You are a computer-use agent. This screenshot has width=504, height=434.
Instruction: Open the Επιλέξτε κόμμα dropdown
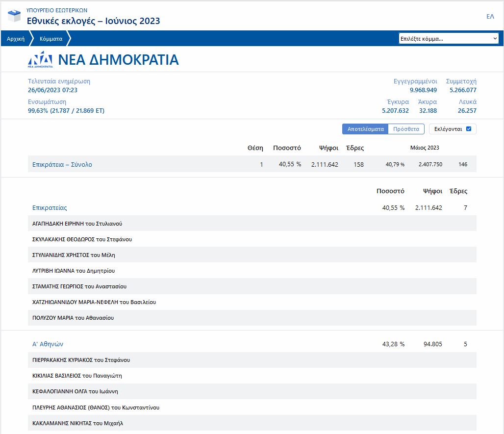point(448,39)
